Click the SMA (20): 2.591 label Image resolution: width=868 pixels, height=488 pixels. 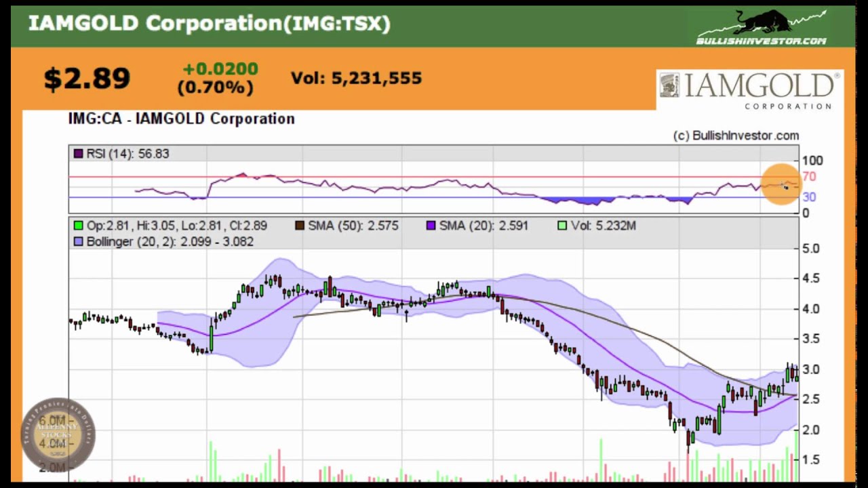[484, 226]
